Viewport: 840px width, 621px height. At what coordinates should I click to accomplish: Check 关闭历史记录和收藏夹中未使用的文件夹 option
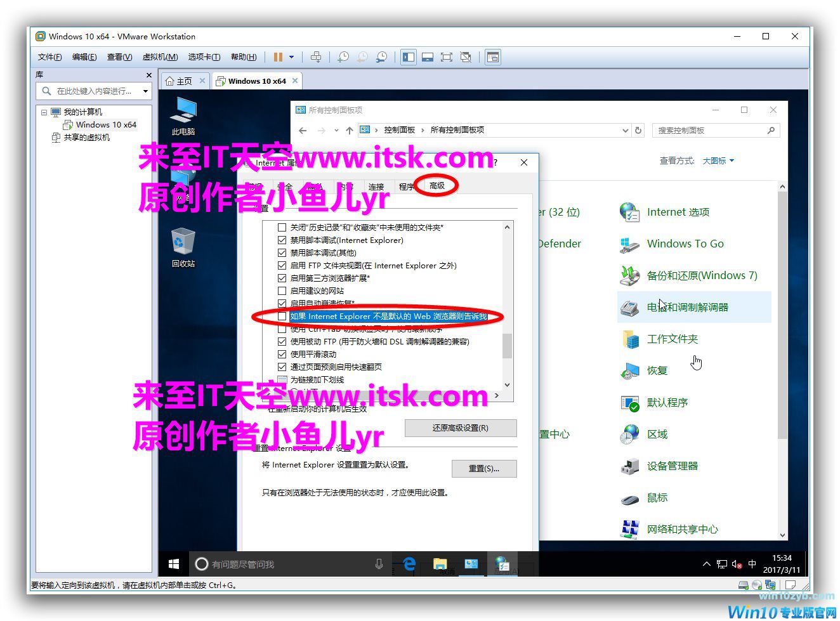pyautogui.click(x=282, y=227)
